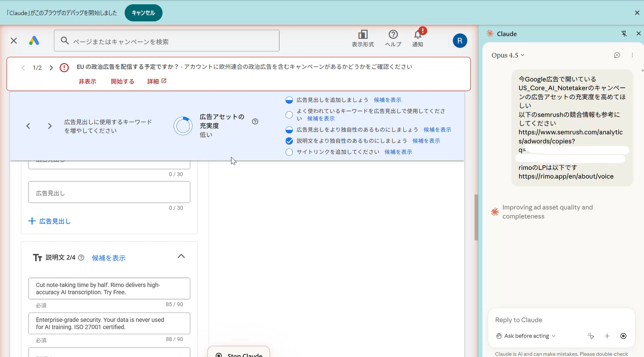644x357 pixels.
Task: Collapse the 説明文 section chevron
Action: 181,256
